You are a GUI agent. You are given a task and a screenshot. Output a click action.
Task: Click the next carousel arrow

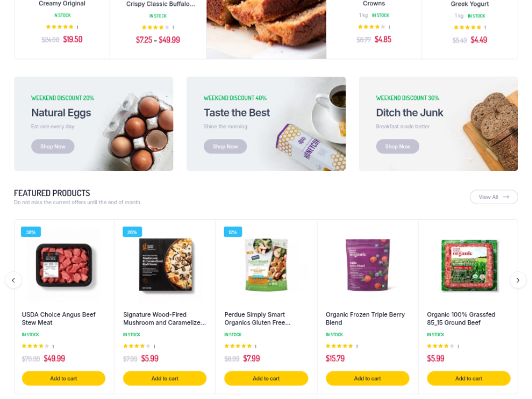[x=518, y=280]
